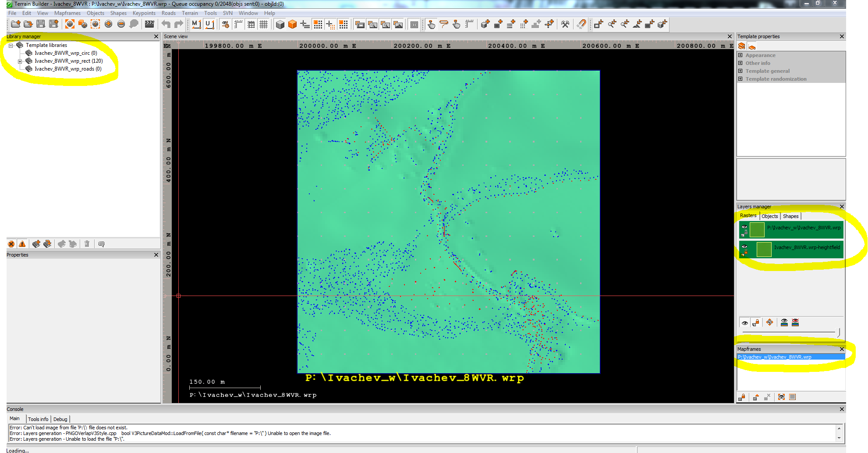
Task: Click the clapperboard icon in toolbar
Action: pos(149,24)
